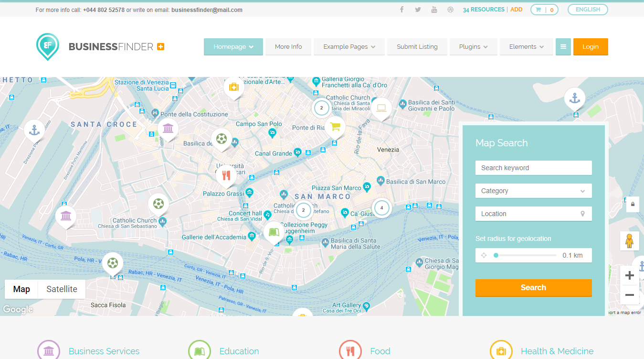644x359 pixels.
Task: Click the geolocation radius slider handle
Action: [x=496, y=255]
